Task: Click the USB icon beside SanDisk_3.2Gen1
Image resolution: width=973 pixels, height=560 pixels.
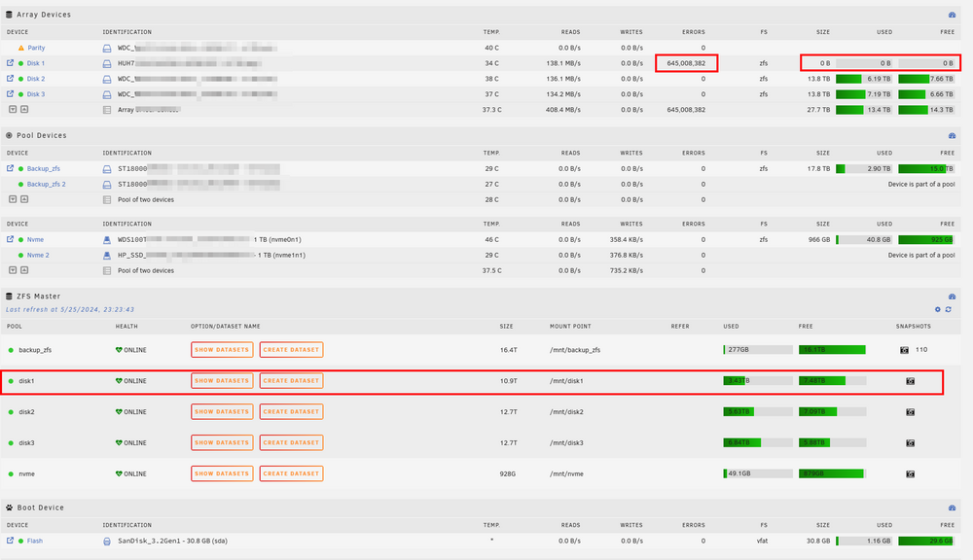Action: tap(107, 541)
